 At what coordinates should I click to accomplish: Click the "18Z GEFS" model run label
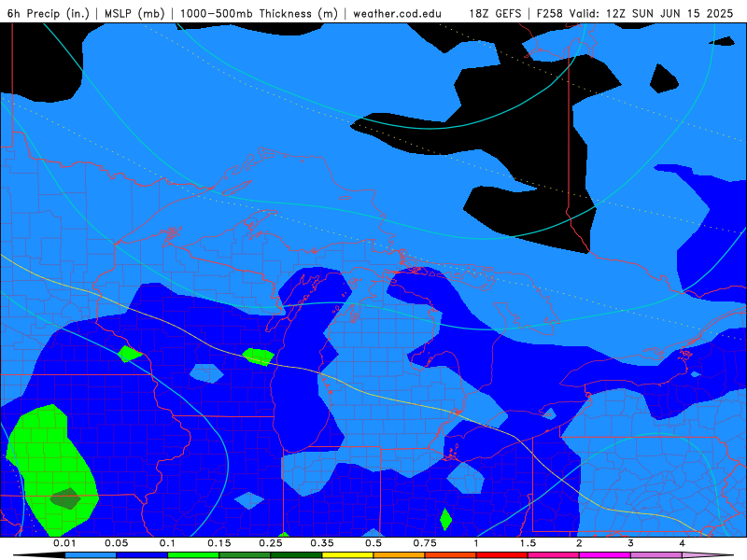click(495, 13)
